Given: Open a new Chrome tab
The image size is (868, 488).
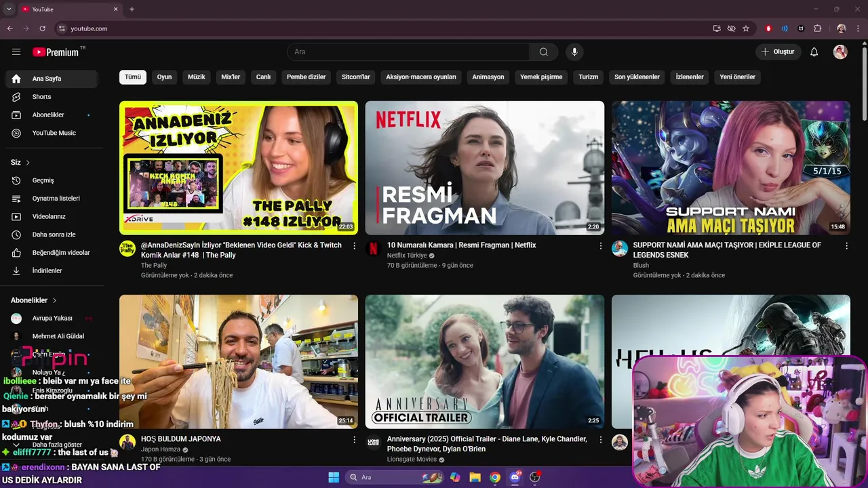Looking at the screenshot, I should pyautogui.click(x=132, y=9).
